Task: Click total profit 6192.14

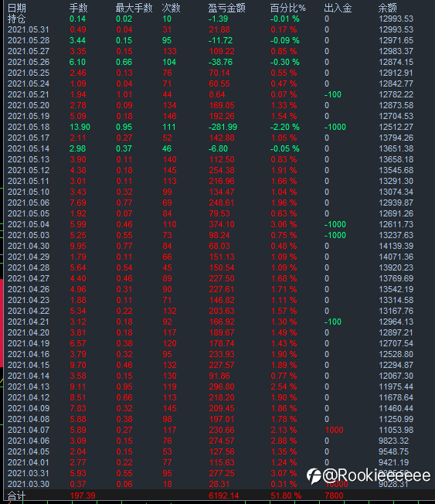Action: click(x=223, y=496)
